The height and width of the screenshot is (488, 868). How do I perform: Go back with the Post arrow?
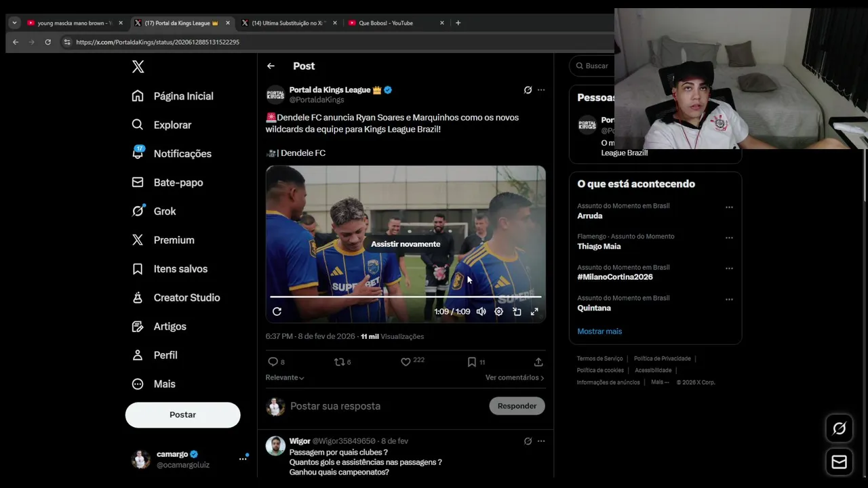click(271, 66)
